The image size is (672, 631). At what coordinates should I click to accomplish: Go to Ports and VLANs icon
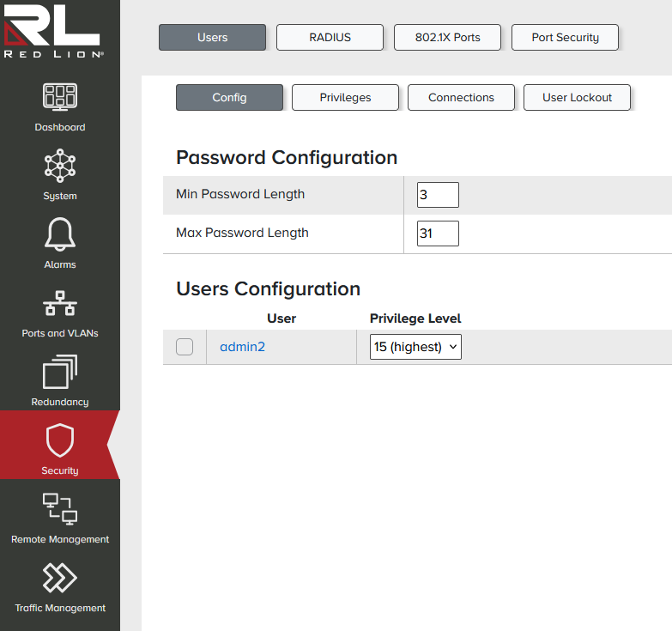[x=60, y=303]
